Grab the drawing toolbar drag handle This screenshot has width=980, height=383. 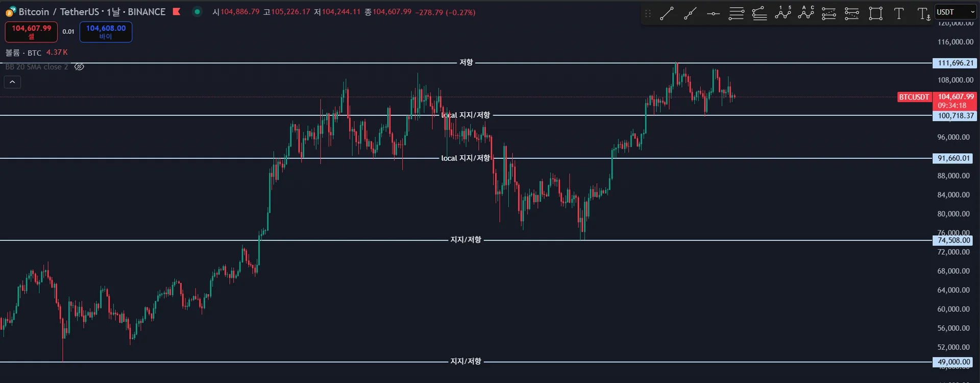click(648, 14)
